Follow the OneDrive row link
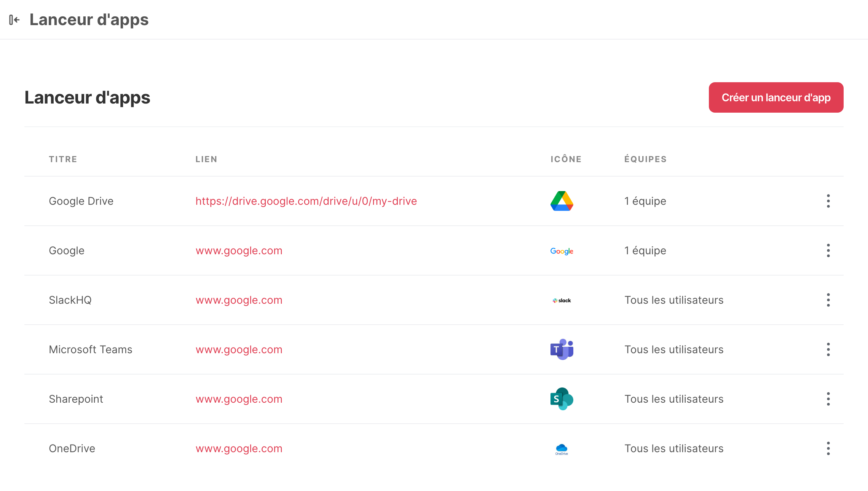Screen dimensions: 868x491 (239, 449)
